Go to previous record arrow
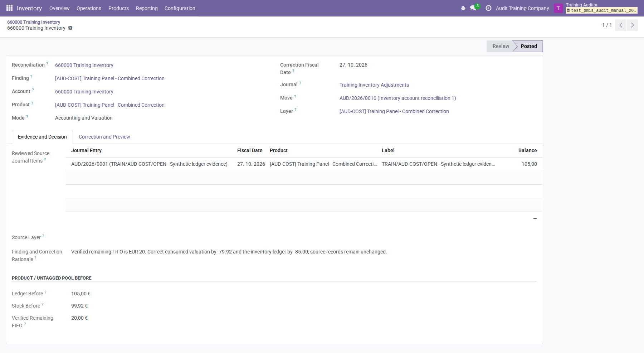The width and height of the screenshot is (644, 353). pos(621,25)
